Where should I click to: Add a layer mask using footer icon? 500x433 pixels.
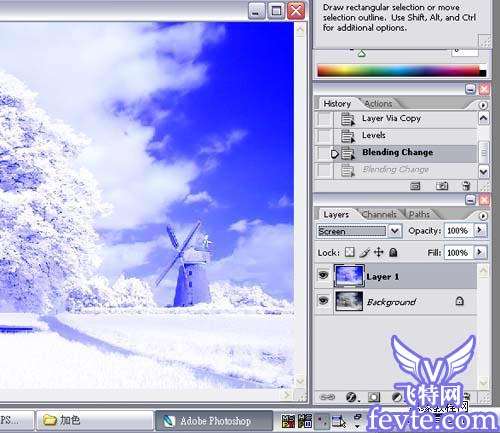[x=374, y=397]
